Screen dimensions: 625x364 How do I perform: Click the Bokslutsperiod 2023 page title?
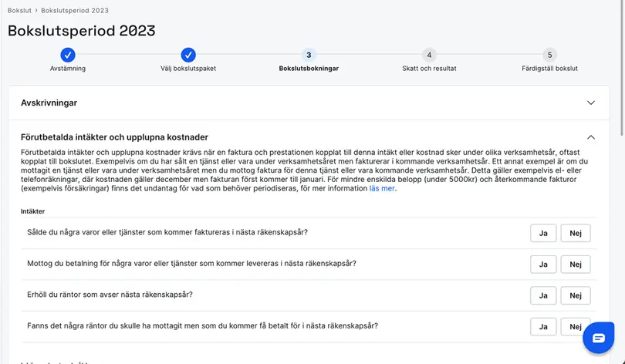click(x=82, y=31)
